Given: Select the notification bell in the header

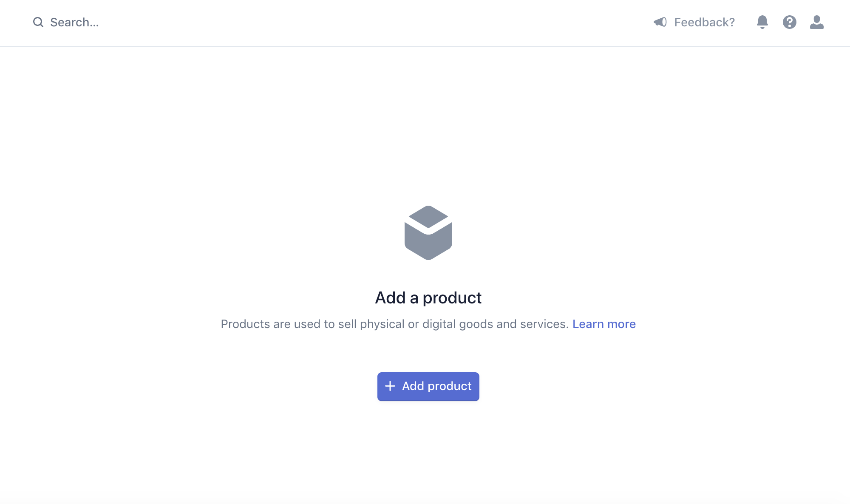Looking at the screenshot, I should pyautogui.click(x=762, y=22).
